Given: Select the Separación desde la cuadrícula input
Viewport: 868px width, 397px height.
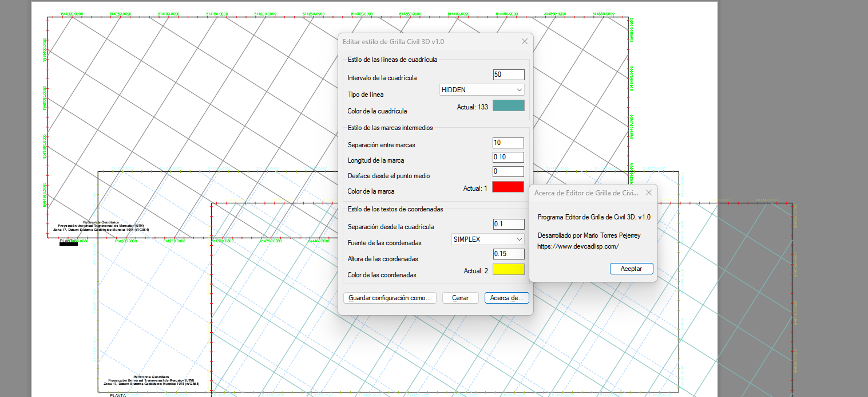Looking at the screenshot, I should [x=508, y=224].
